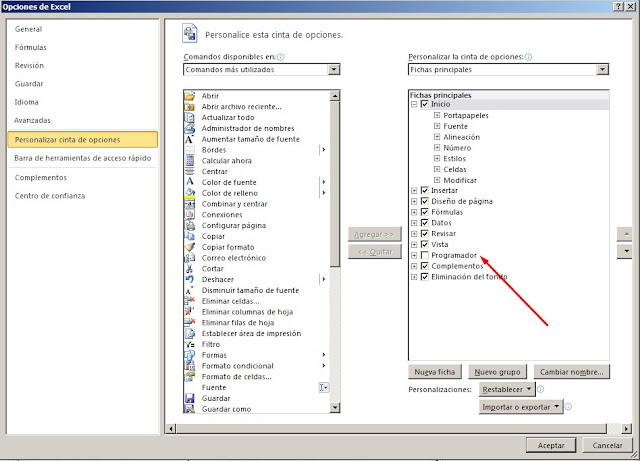Open the Importar o exportar dropdown
Screen dimensions: 640x461
521,407
